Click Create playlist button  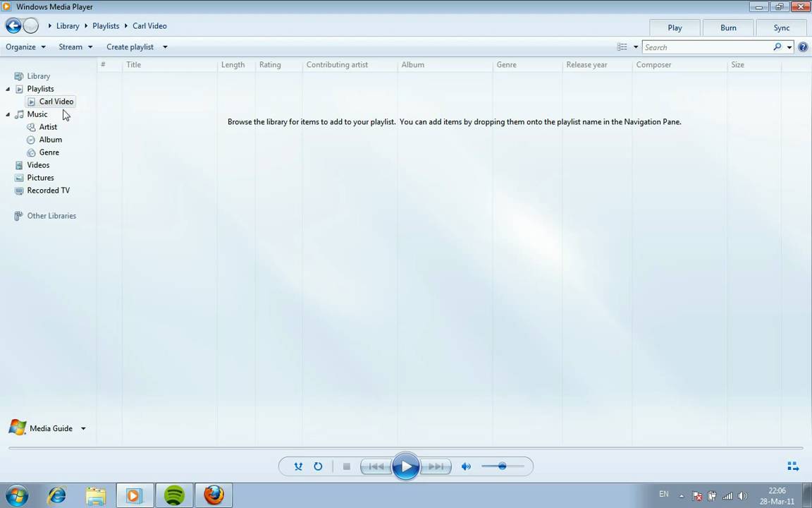click(x=130, y=47)
